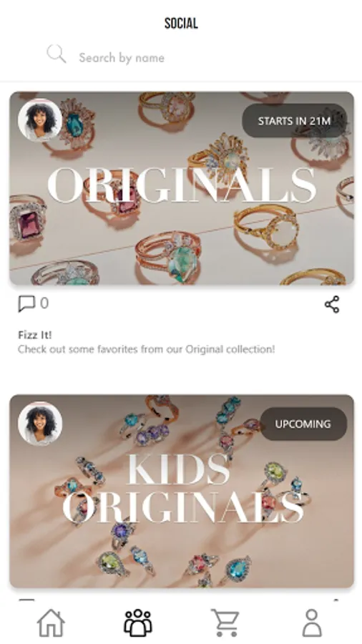Open the 'Fizz It!' post title
This screenshot has height=644, width=362.
(x=35, y=335)
